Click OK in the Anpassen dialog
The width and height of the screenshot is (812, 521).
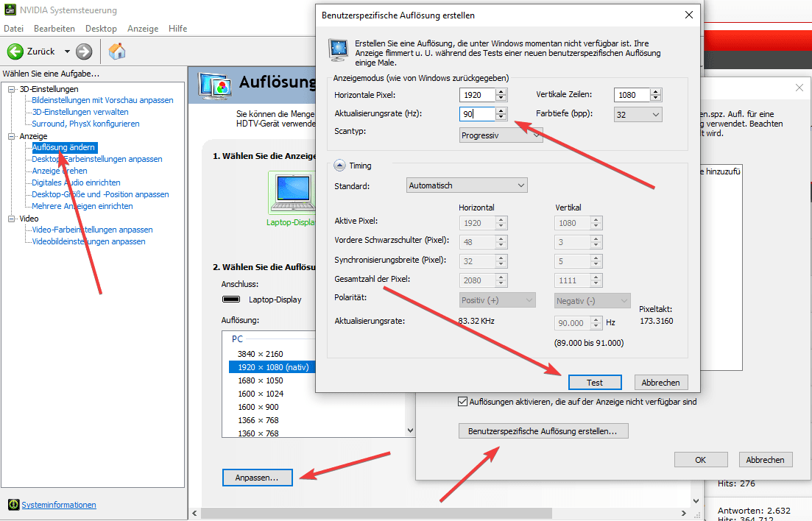tap(701, 459)
